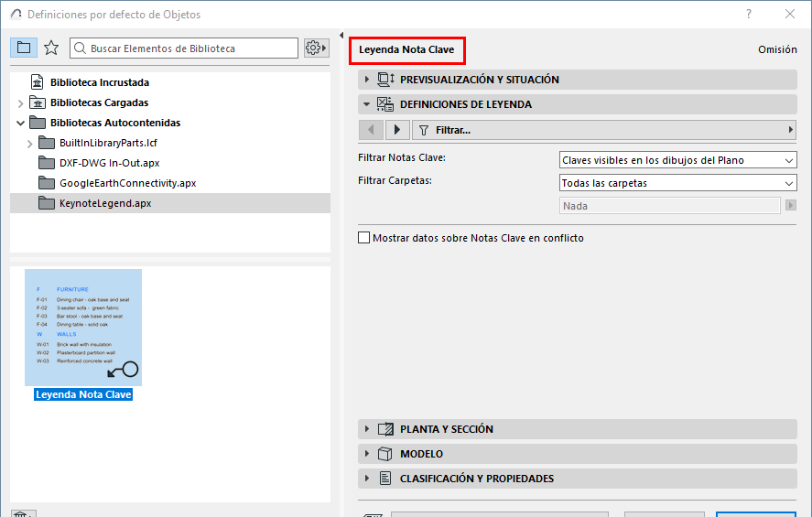This screenshot has height=517, width=812.
Task: Select Leyenda Nota Clave thumbnail
Action: pyautogui.click(x=83, y=328)
